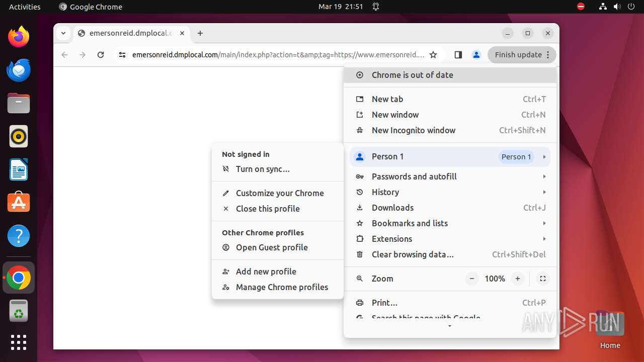
Task: Click the Finish update button
Action: pos(522,55)
